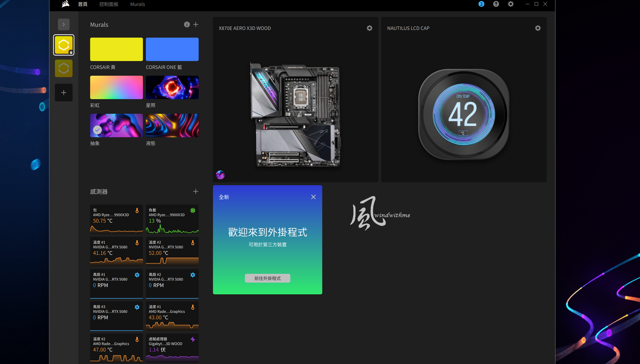Image resolution: width=640 pixels, height=364 pixels.
Task: Select the 抽象 mural thumbnail
Action: point(116,125)
